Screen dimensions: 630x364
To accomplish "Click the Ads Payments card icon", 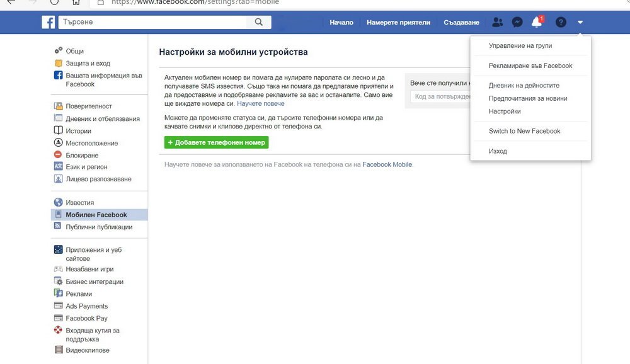I will tap(59, 305).
